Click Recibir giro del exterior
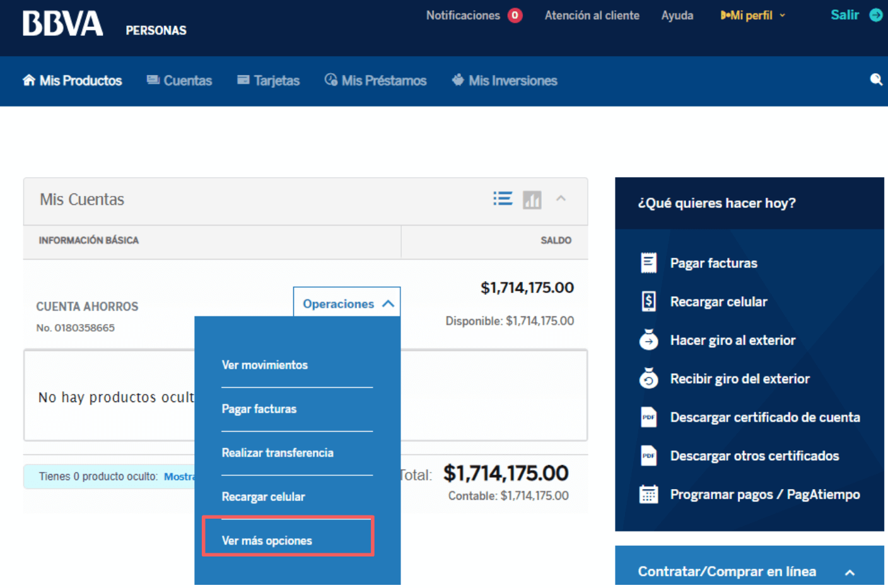Screen dimensions: 888x588 tap(740, 379)
